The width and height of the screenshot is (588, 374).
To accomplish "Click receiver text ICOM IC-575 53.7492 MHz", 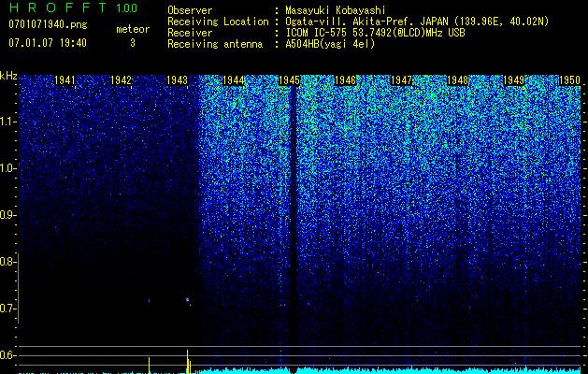I will 375,33.
